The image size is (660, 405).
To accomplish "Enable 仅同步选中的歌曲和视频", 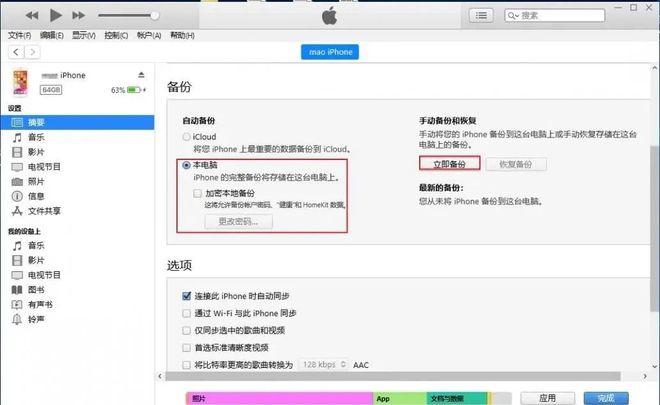I will point(186,330).
